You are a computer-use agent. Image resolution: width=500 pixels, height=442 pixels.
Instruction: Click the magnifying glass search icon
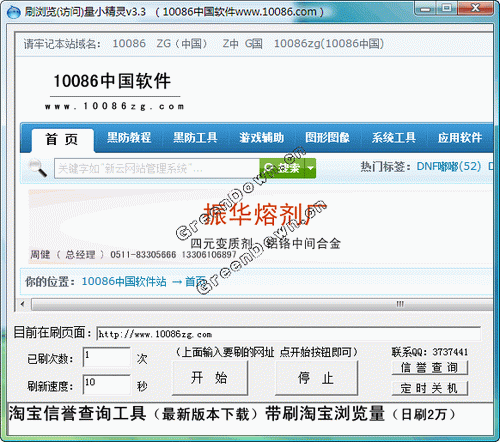(x=38, y=168)
